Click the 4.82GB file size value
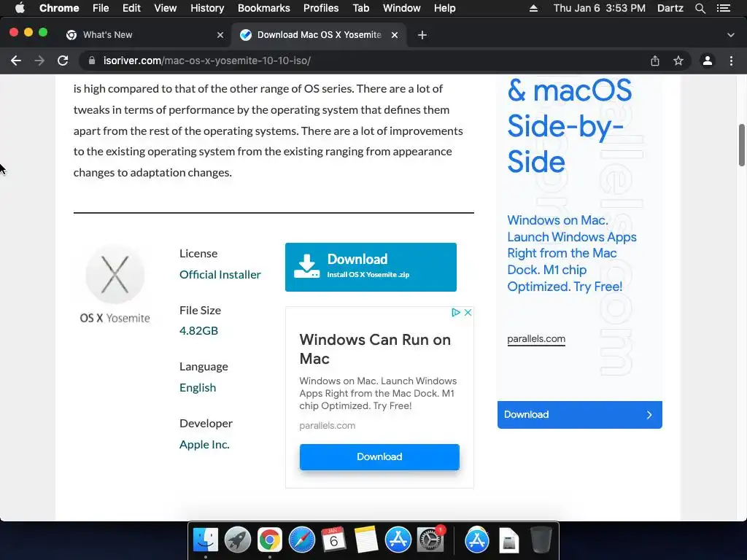The width and height of the screenshot is (747, 560). [x=198, y=330]
